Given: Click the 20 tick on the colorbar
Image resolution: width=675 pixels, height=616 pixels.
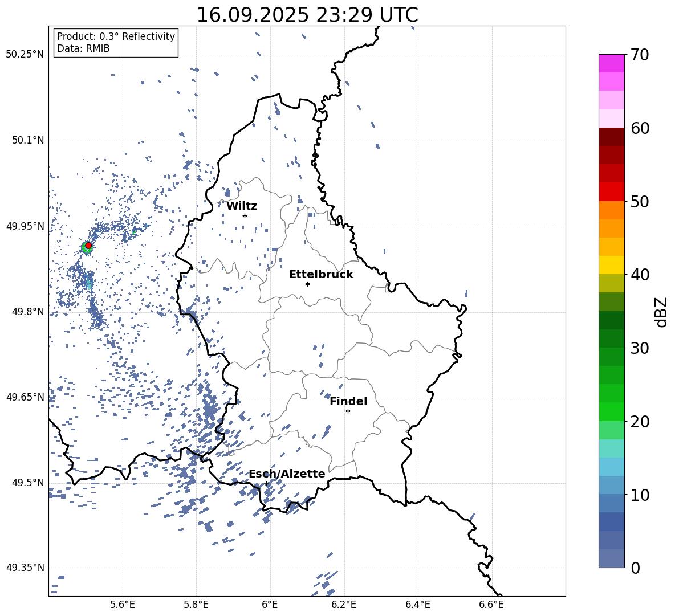Looking at the screenshot, I should 640,421.
